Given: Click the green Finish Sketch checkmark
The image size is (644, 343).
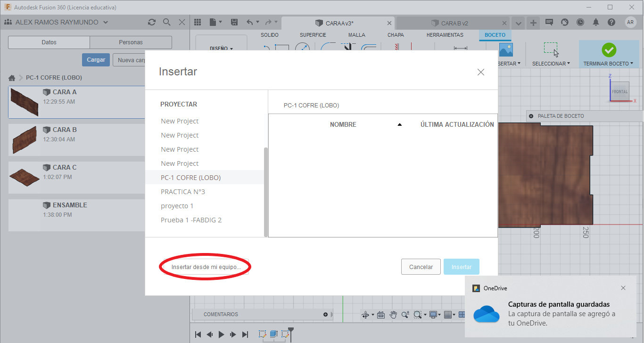Looking at the screenshot, I should (609, 50).
